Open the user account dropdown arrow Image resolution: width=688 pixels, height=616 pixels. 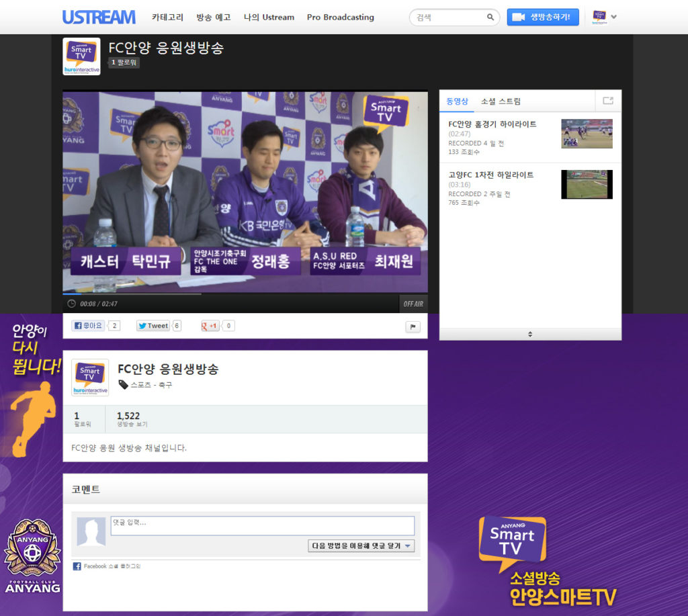(613, 17)
